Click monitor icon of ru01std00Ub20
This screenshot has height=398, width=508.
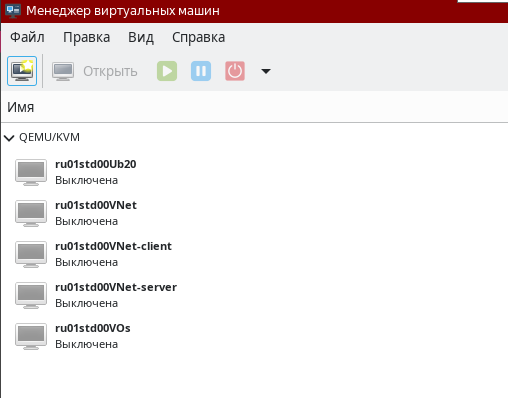[x=31, y=172]
